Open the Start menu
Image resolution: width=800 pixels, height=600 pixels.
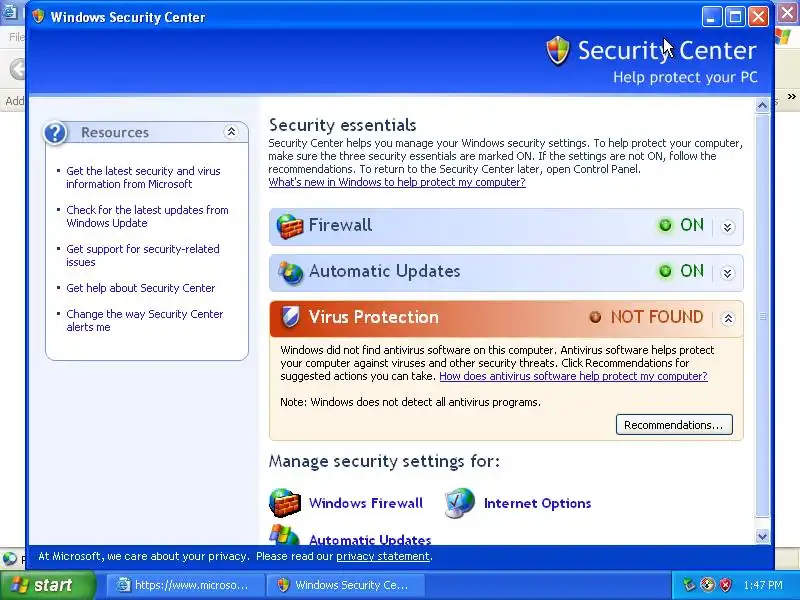click(48, 585)
